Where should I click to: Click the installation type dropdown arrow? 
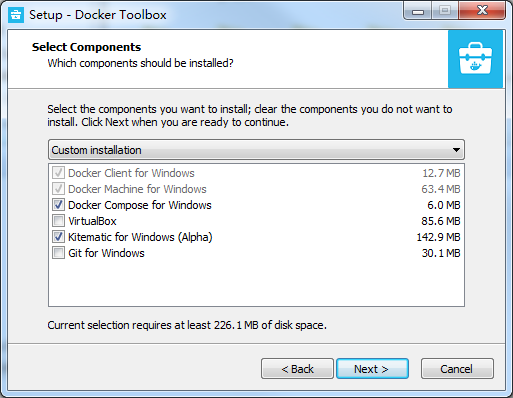point(456,150)
